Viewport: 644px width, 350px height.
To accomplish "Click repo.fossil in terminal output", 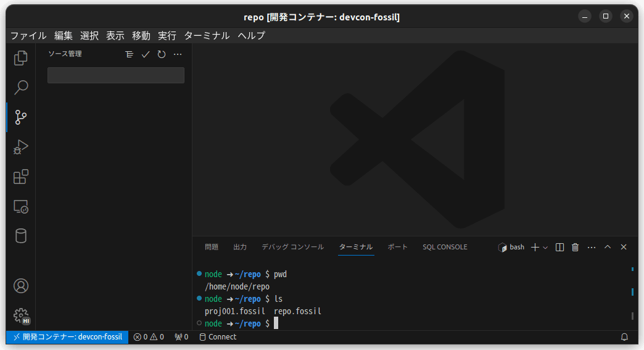I will 297,311.
